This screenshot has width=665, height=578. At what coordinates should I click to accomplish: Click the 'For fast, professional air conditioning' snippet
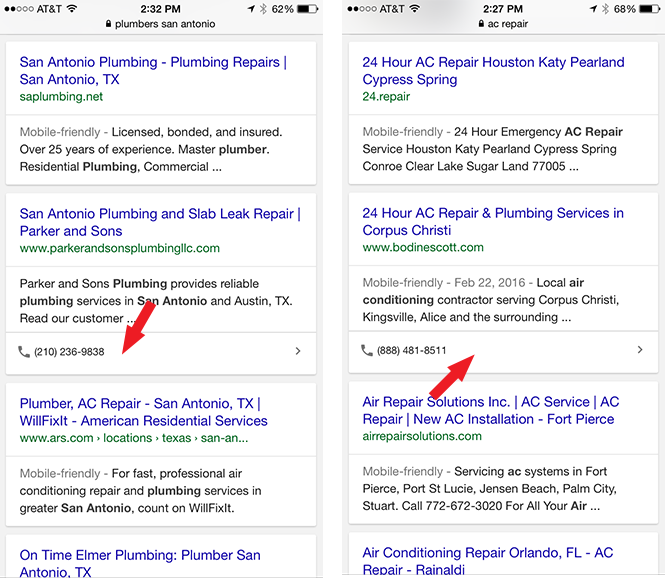(x=140, y=491)
